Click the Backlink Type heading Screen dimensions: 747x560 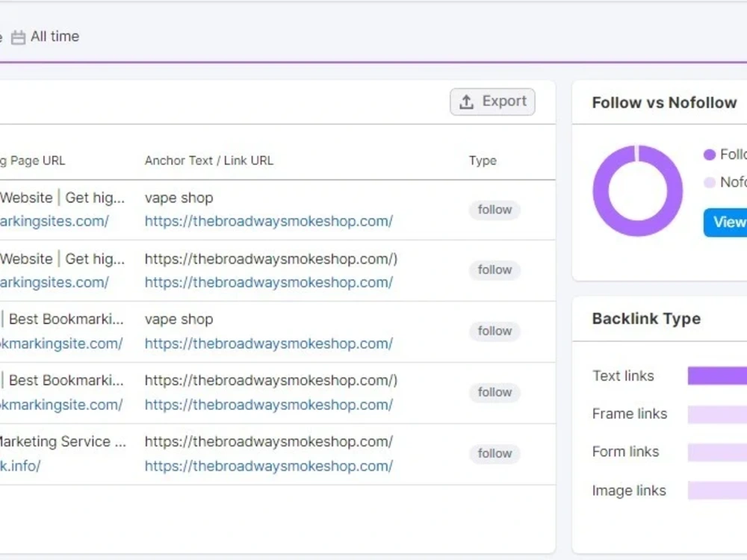tap(646, 319)
